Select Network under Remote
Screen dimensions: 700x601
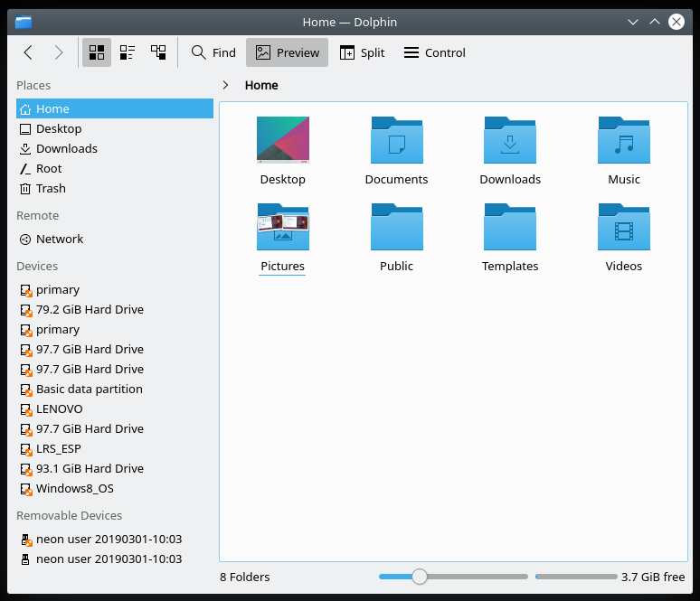click(x=59, y=239)
